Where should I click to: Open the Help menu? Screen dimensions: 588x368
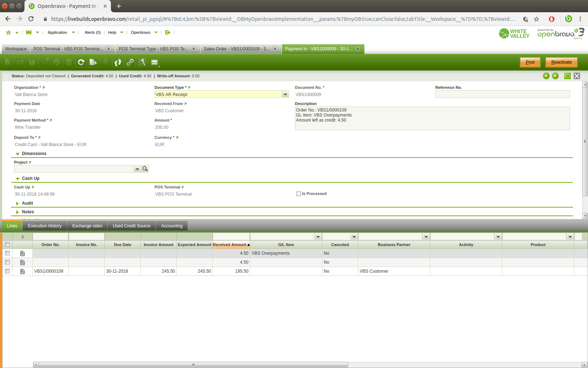pyautogui.click(x=116, y=32)
